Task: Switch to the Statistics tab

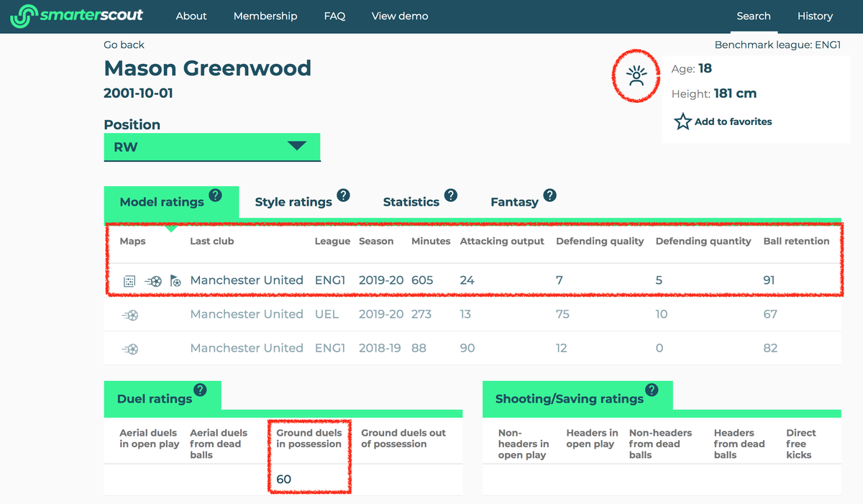Action: coord(411,202)
